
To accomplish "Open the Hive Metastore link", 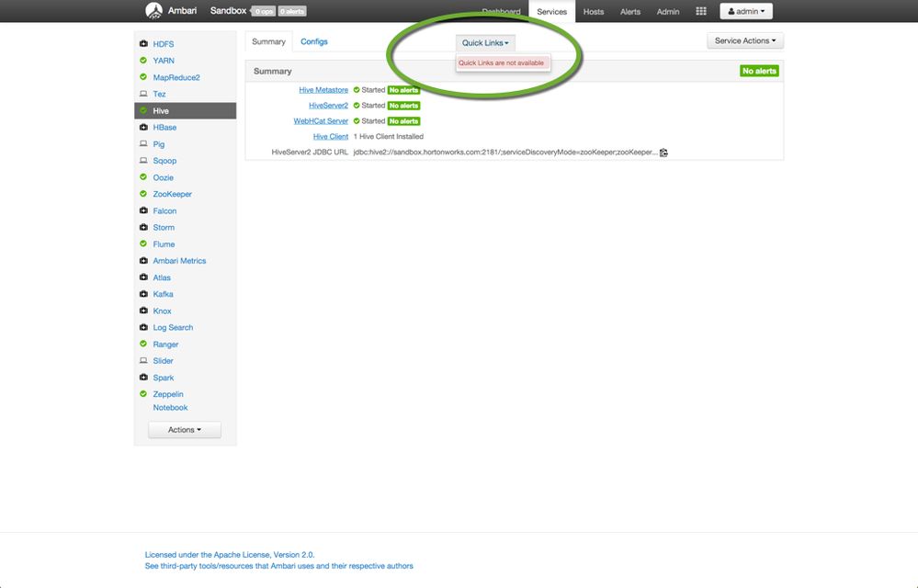I will pos(323,90).
